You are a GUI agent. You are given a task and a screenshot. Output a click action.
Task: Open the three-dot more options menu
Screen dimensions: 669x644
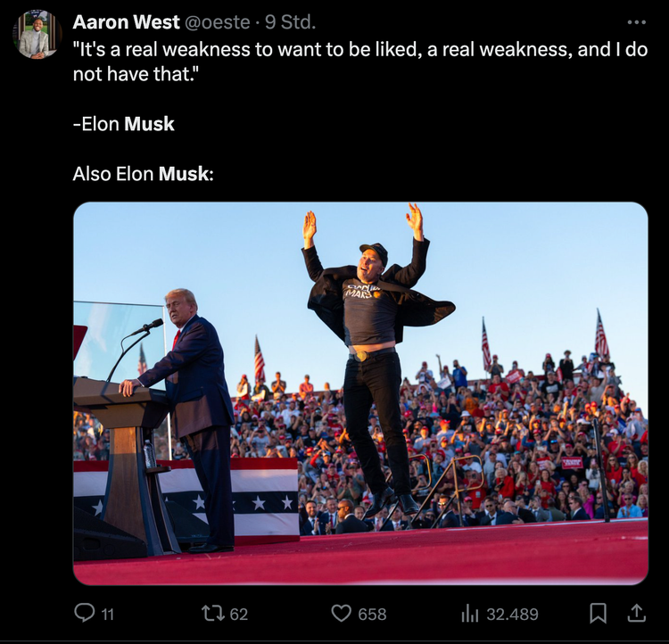pyautogui.click(x=637, y=22)
